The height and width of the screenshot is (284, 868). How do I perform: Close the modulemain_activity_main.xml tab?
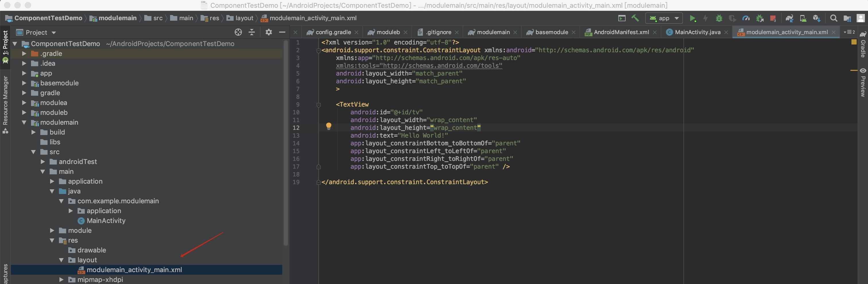click(834, 32)
